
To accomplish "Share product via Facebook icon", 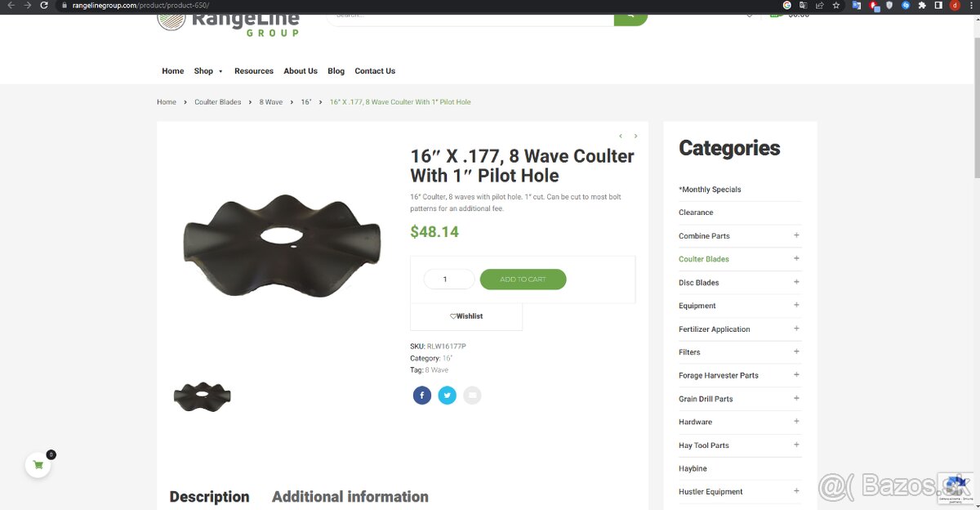I will [x=422, y=396].
